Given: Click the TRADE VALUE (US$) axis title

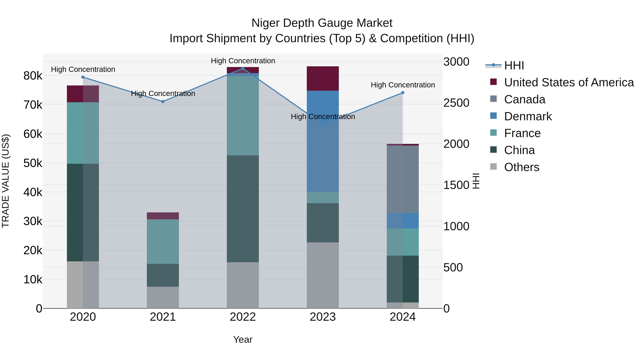Looking at the screenshot, I should point(6,181).
